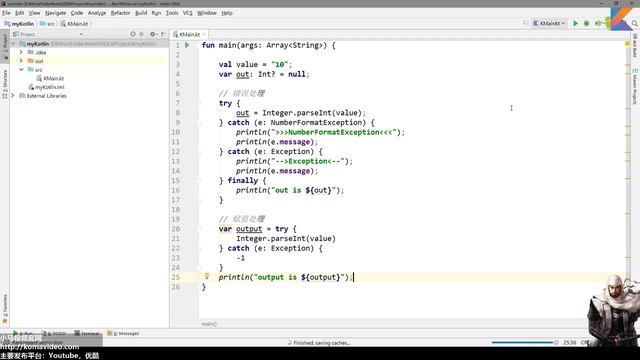The height and width of the screenshot is (360, 640).
Task: Open the Project panel settings gear
Action: point(153,34)
